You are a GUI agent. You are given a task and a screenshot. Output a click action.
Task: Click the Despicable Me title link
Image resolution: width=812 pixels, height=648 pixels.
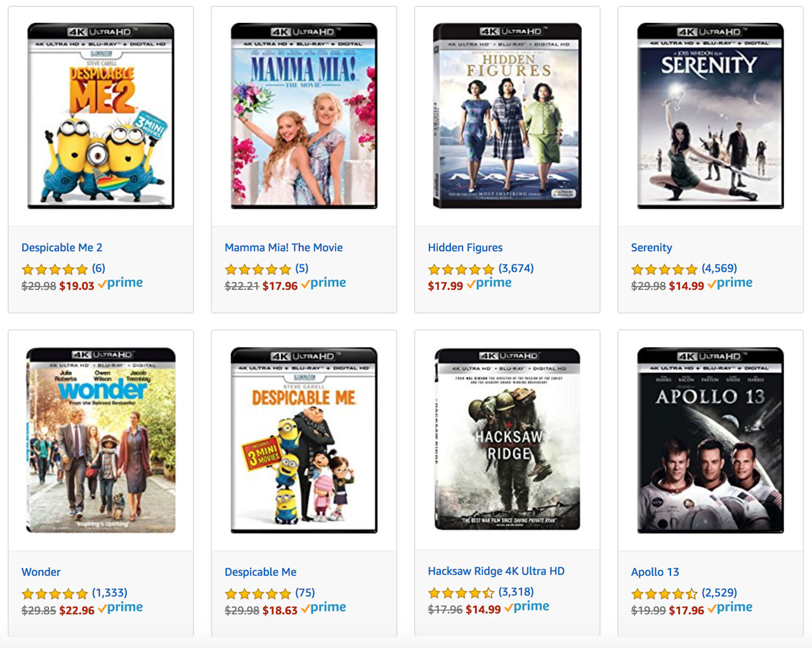260,572
